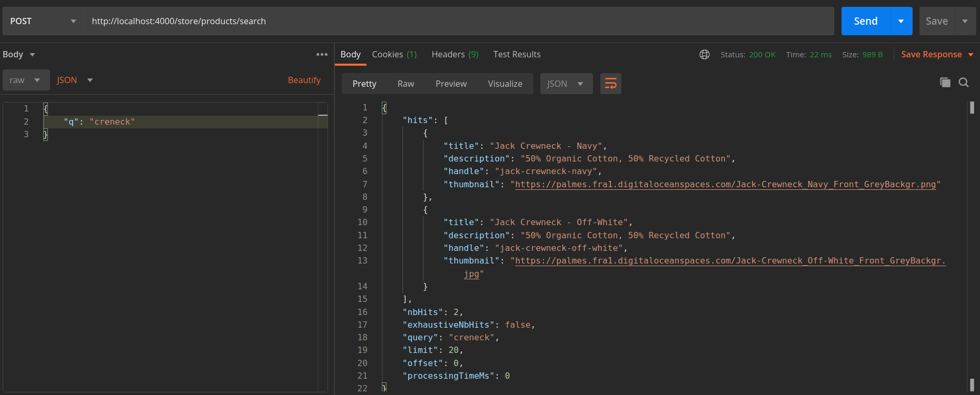
Task: Switch to the Test Results tab
Action: (x=517, y=54)
